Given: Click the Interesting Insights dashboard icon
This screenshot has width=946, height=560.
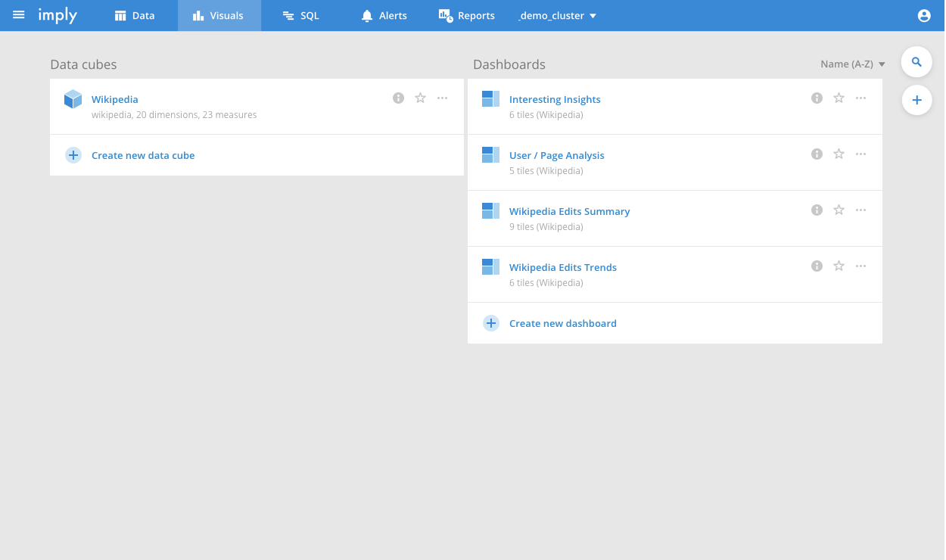Looking at the screenshot, I should tap(490, 98).
